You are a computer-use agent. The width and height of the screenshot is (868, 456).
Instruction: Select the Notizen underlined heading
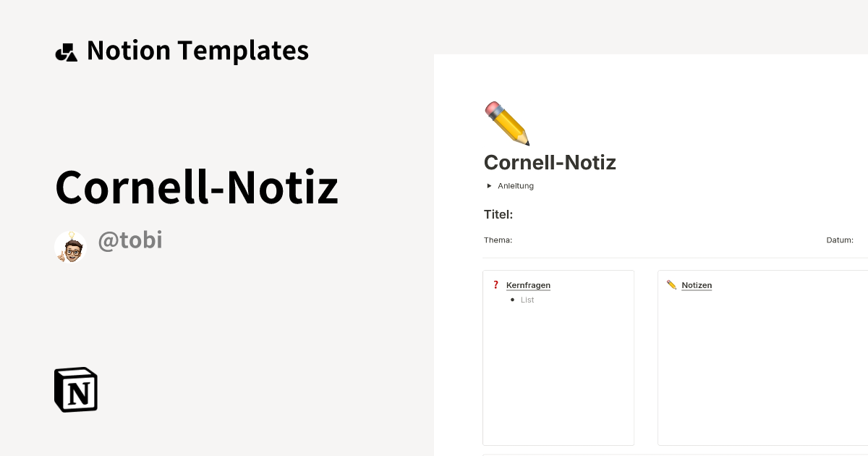[x=697, y=284]
